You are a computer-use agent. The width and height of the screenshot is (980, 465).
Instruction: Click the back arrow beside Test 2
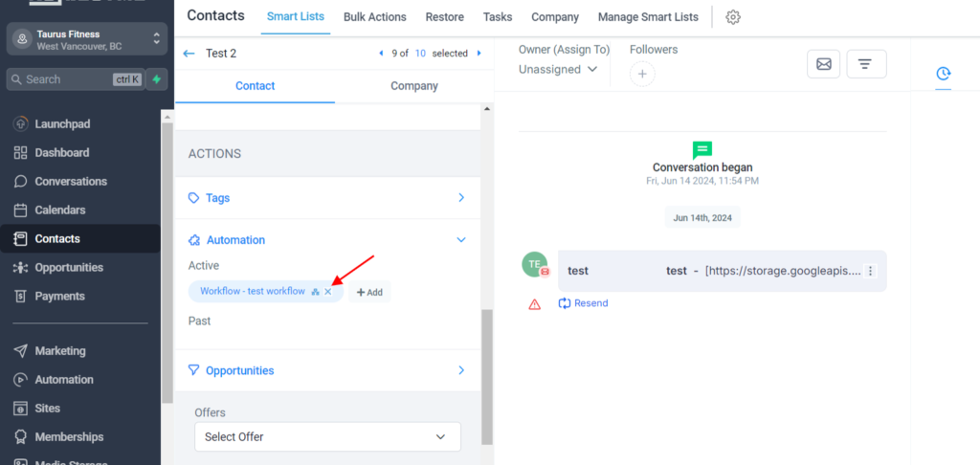point(189,54)
